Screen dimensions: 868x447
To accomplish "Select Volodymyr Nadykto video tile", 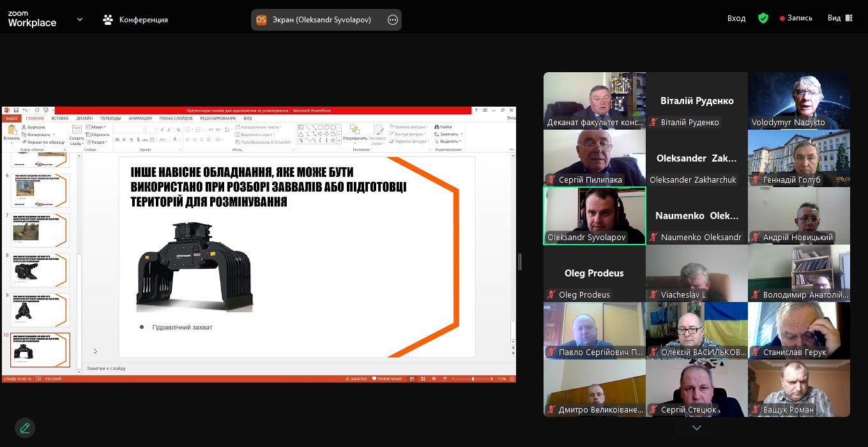I will 799,101.
